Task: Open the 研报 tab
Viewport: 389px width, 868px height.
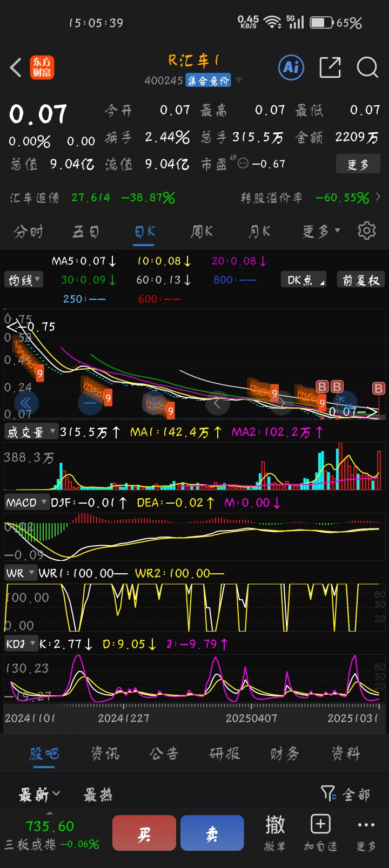Action: click(225, 753)
